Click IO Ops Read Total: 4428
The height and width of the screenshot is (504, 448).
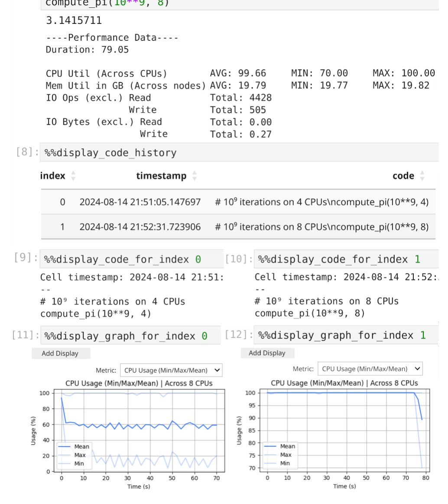pos(241,98)
